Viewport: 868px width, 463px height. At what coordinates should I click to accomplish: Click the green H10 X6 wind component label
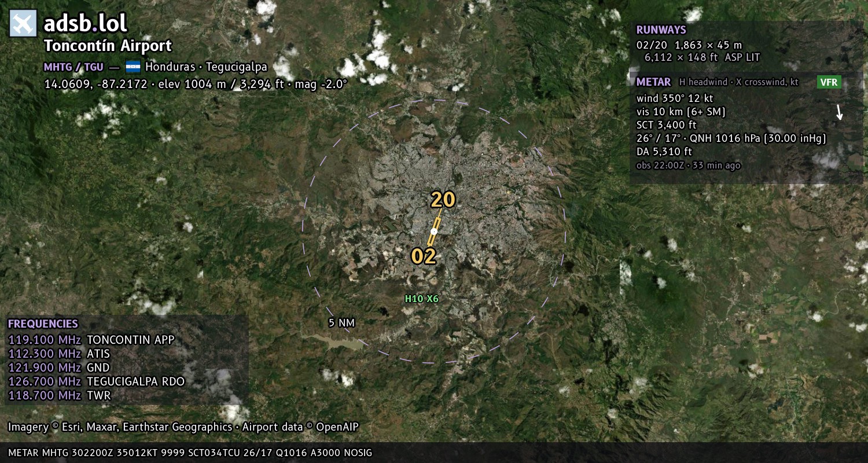pos(422,299)
